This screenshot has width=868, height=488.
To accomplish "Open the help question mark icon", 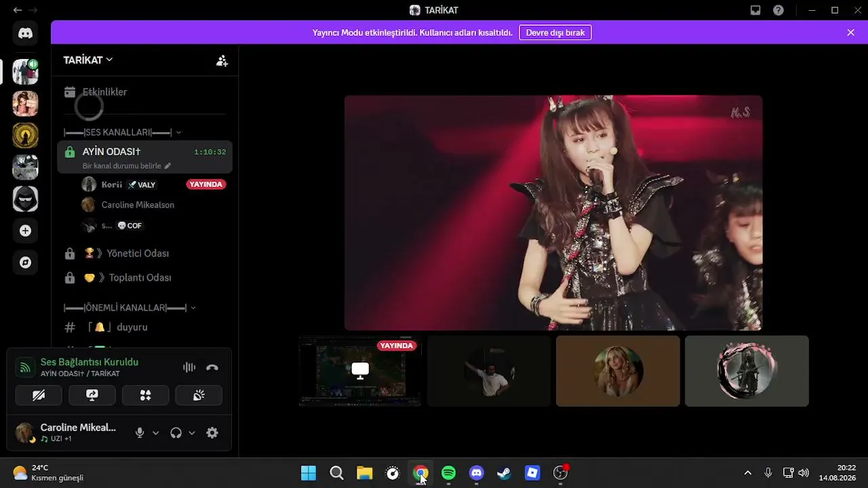I will point(778,10).
